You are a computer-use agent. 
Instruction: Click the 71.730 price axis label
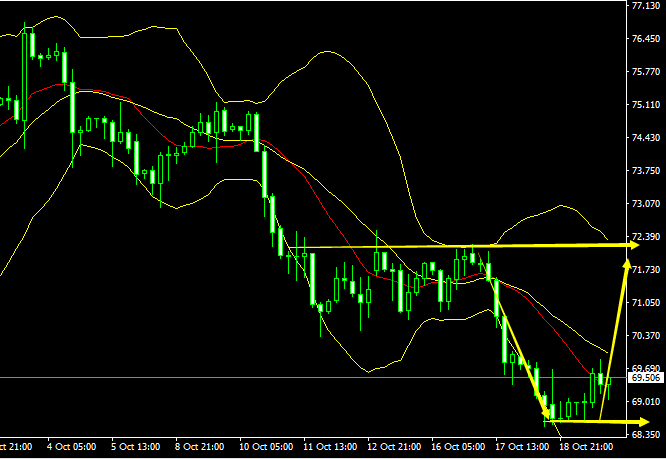pyautogui.click(x=646, y=270)
